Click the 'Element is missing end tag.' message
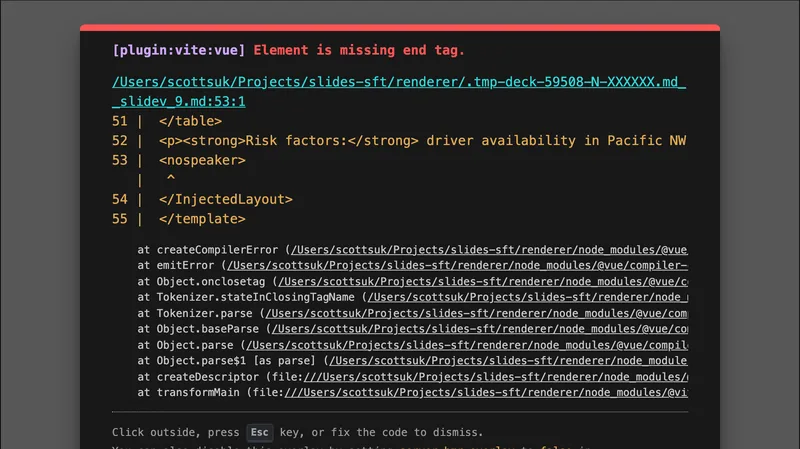Screen dimensions: 800x449 coord(359,50)
